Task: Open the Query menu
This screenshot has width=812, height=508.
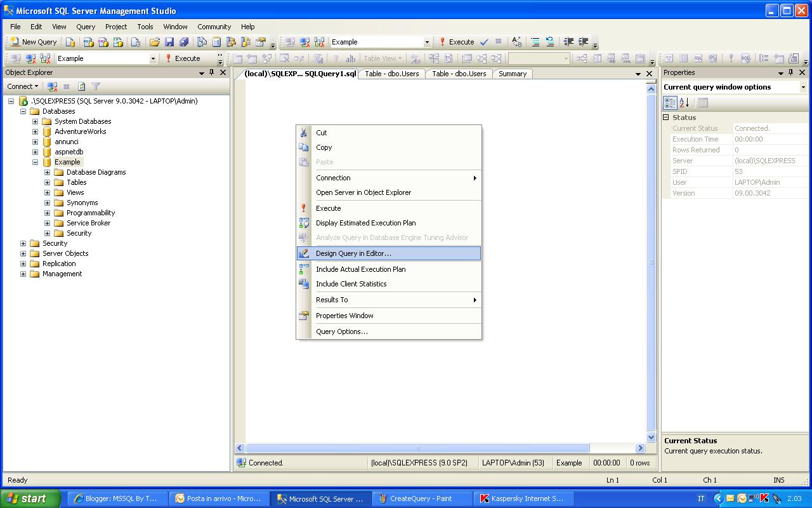Action: click(x=86, y=27)
